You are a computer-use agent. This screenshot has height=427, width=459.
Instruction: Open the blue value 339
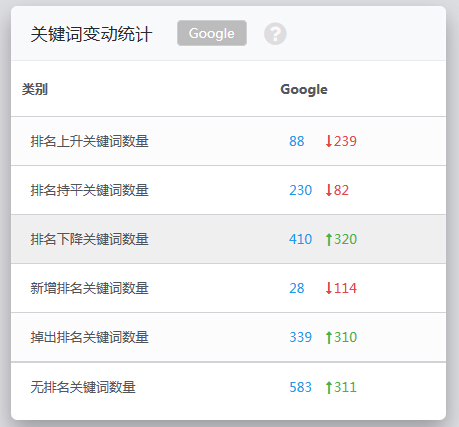[300, 337]
